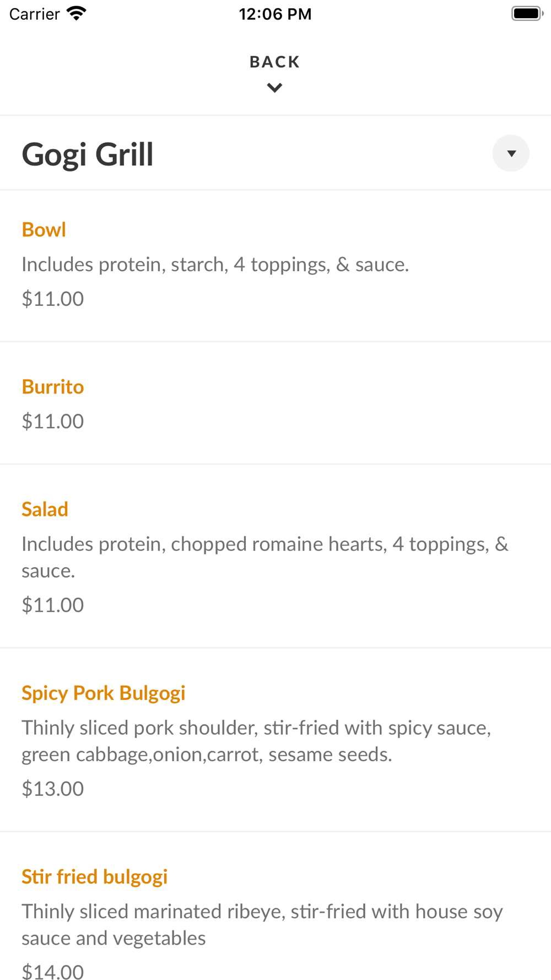This screenshot has width=551, height=980.
Task: Tap the chevron under BACK
Action: (x=274, y=88)
